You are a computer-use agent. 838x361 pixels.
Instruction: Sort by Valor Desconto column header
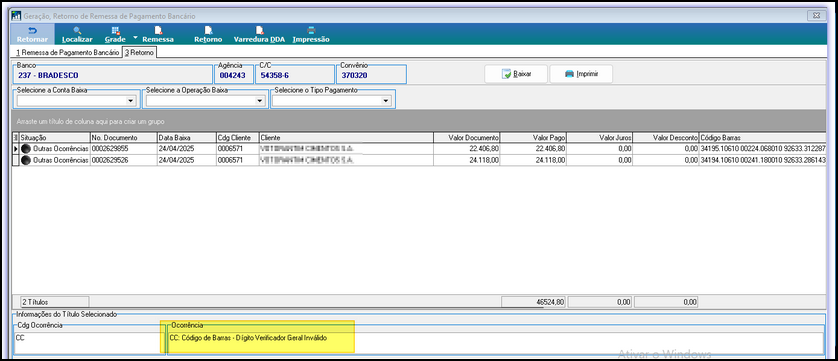tap(666, 137)
